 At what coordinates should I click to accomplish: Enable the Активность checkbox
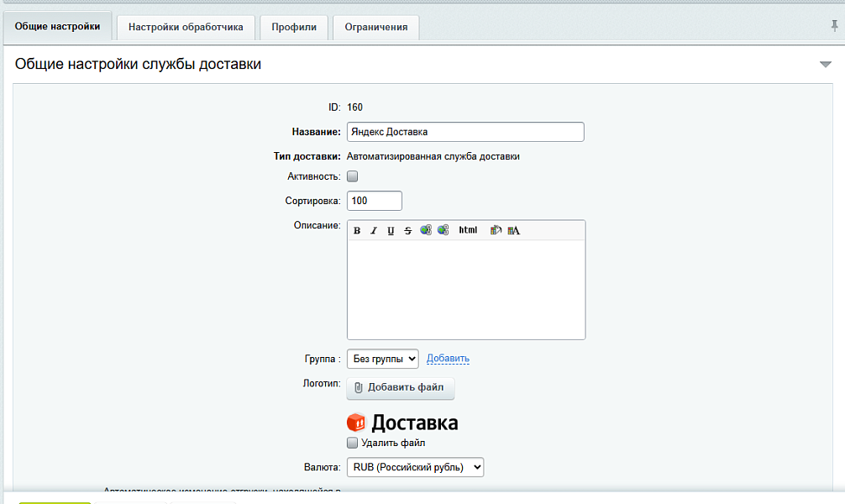(x=352, y=176)
